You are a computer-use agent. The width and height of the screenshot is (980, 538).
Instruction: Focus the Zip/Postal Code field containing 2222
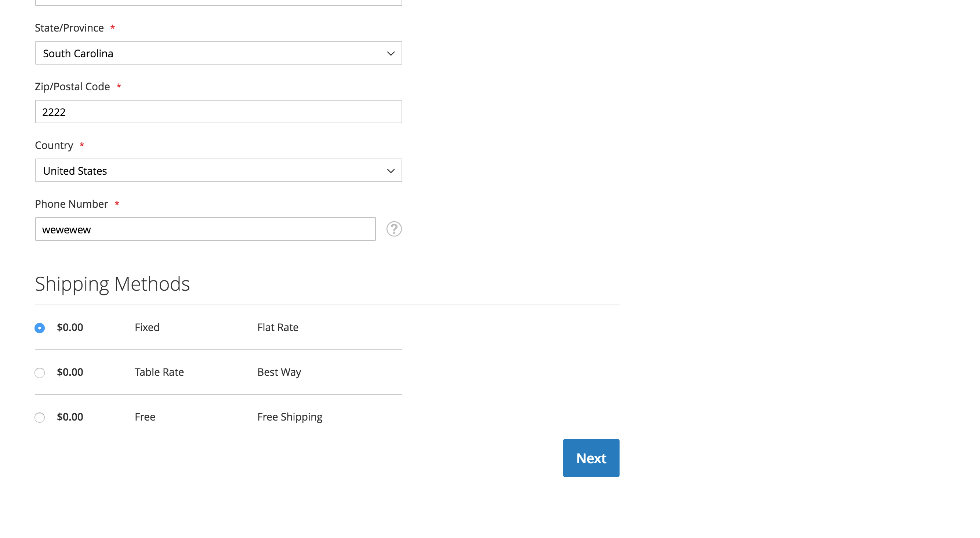pos(218,112)
